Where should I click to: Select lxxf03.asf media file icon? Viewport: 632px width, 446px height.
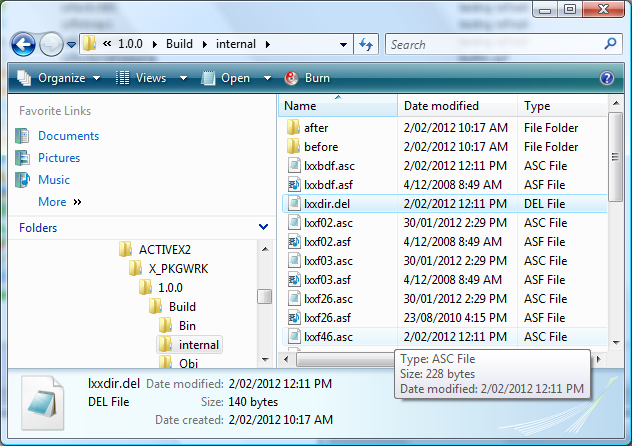coord(294,279)
